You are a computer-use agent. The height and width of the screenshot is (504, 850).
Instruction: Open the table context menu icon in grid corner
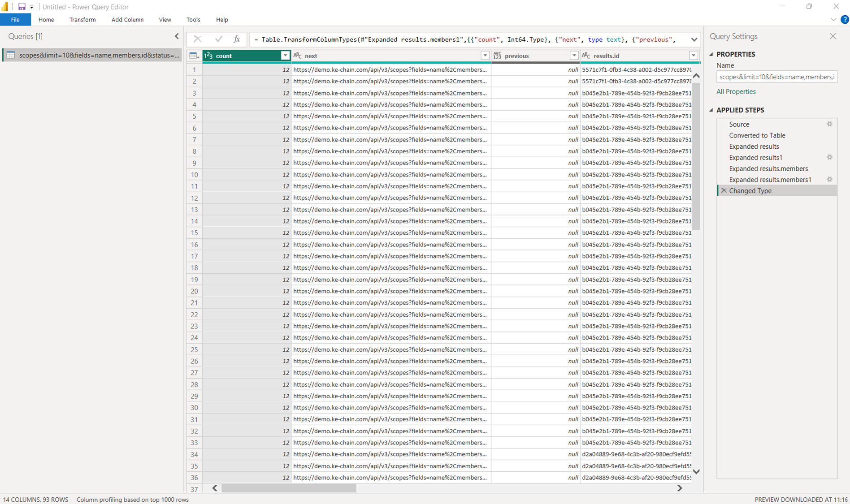click(x=193, y=55)
